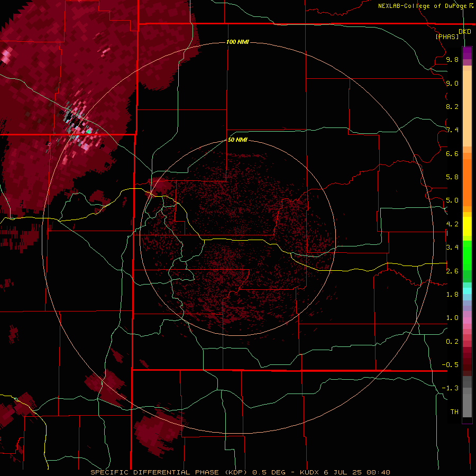Viewport: 476px width, 476px height.
Task: Click the 7.4 value on the scale
Action: coord(452,130)
